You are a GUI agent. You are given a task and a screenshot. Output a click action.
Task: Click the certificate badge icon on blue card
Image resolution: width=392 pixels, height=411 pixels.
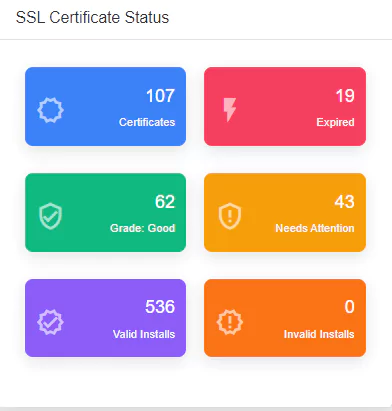point(50,110)
